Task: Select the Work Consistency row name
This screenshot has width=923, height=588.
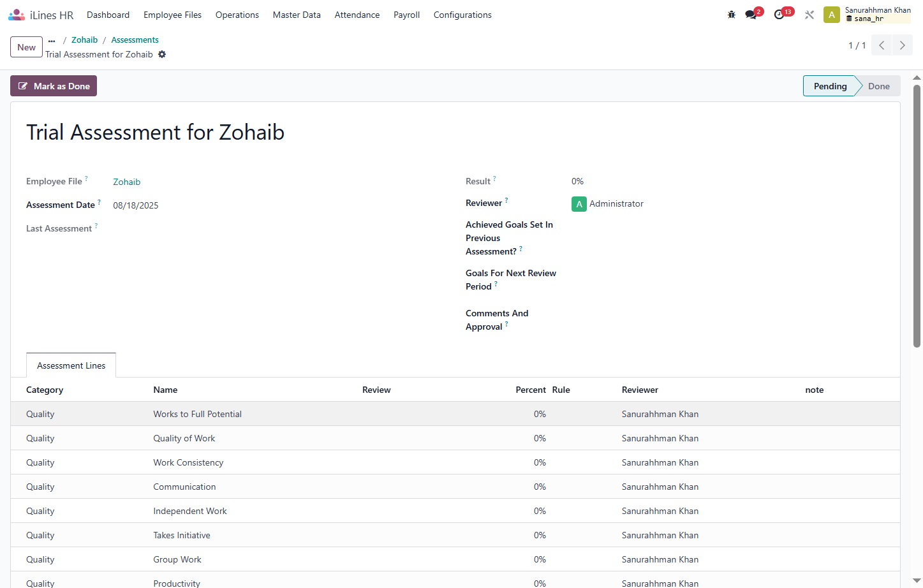Action: (x=188, y=462)
